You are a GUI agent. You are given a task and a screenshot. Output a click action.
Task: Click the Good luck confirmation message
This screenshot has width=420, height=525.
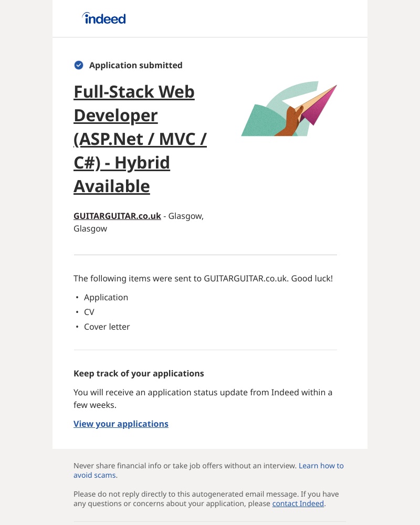(x=204, y=278)
